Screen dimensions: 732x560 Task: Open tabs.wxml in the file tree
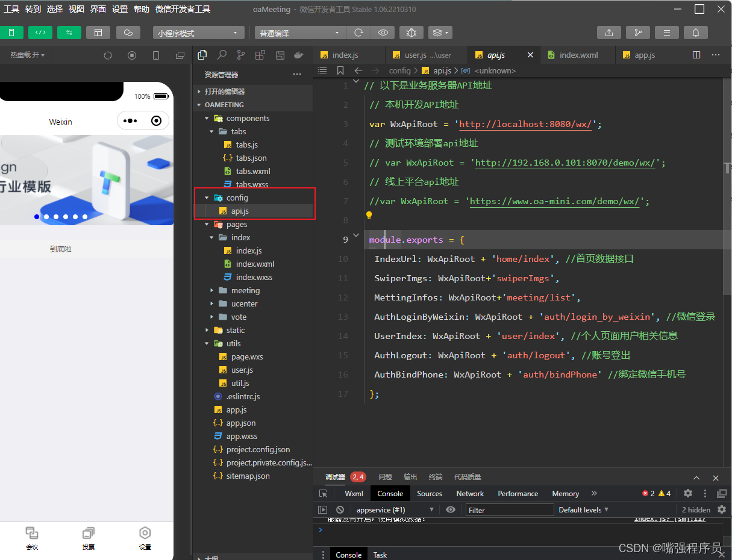click(252, 171)
